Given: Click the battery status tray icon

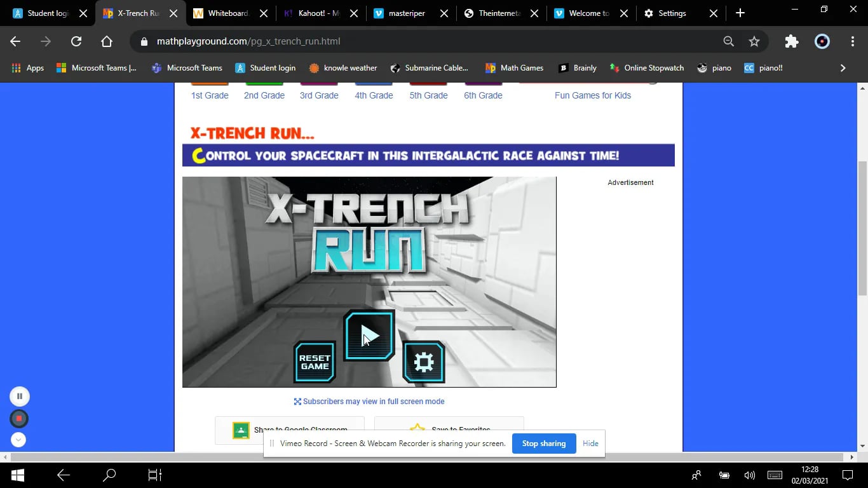Looking at the screenshot, I should coord(724,475).
